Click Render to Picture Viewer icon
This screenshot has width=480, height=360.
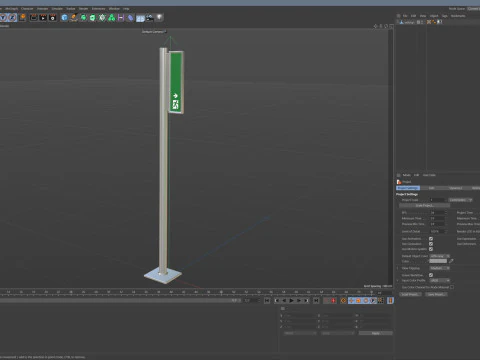coord(43,17)
